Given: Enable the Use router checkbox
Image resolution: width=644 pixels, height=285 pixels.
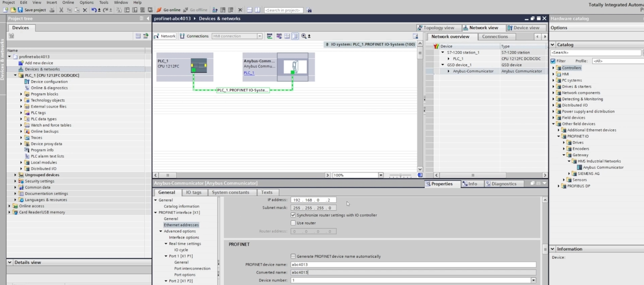Looking at the screenshot, I should (x=293, y=223).
